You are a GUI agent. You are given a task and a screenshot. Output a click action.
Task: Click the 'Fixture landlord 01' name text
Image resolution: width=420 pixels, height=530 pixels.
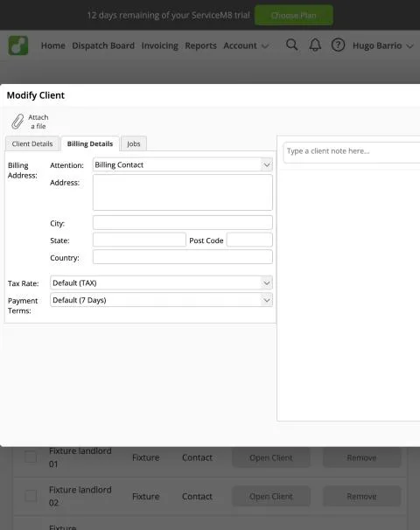80,457
